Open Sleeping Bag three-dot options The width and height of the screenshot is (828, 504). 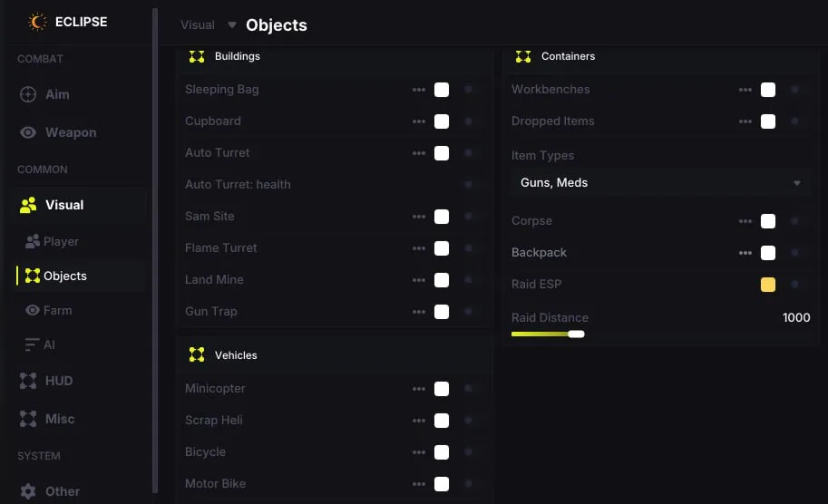tap(419, 90)
